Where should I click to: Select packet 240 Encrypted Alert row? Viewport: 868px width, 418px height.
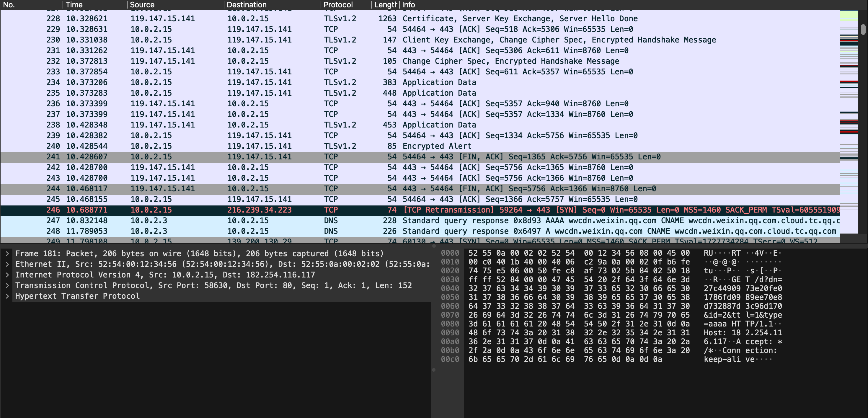pyautogui.click(x=420, y=146)
